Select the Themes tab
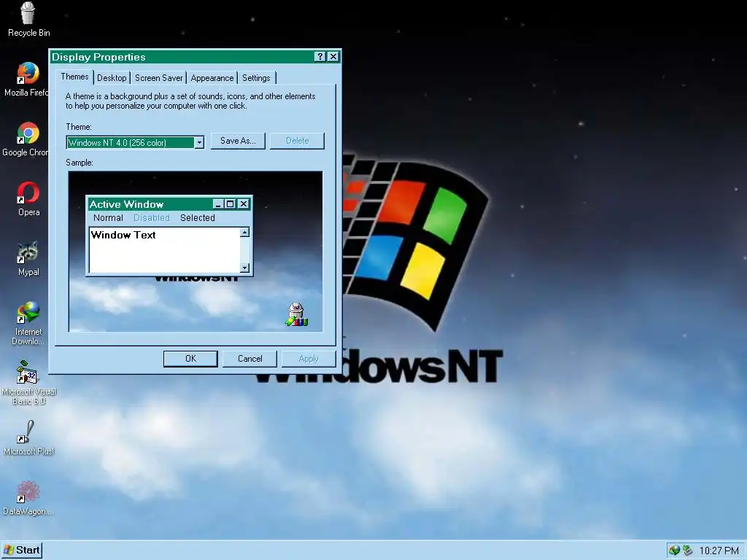Viewport: 747px width, 560px height. [x=74, y=77]
